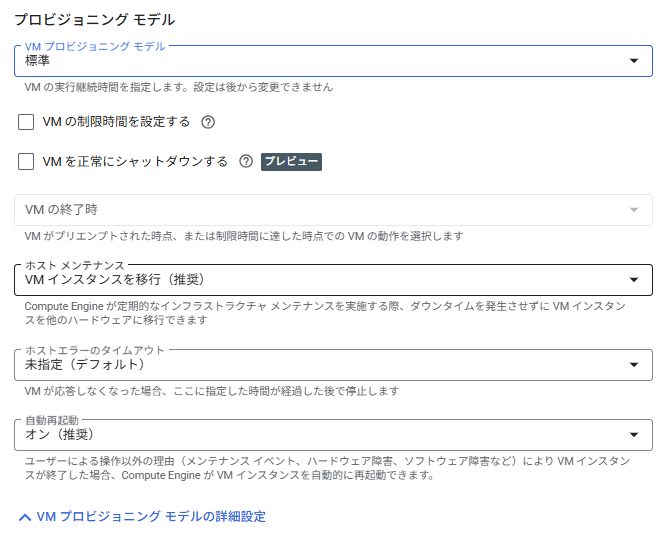Click help icon beside VM を正常にシャットダウンする
This screenshot has width=668, height=549.
pos(246,161)
